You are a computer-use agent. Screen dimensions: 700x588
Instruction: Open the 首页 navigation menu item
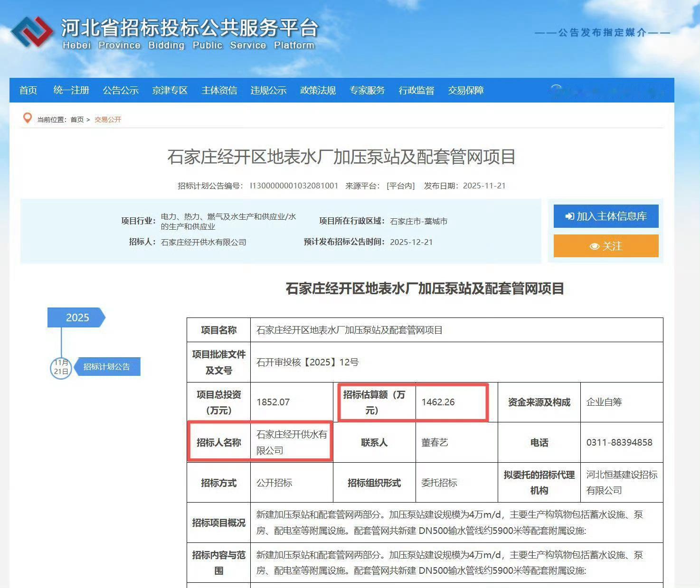tap(28, 90)
